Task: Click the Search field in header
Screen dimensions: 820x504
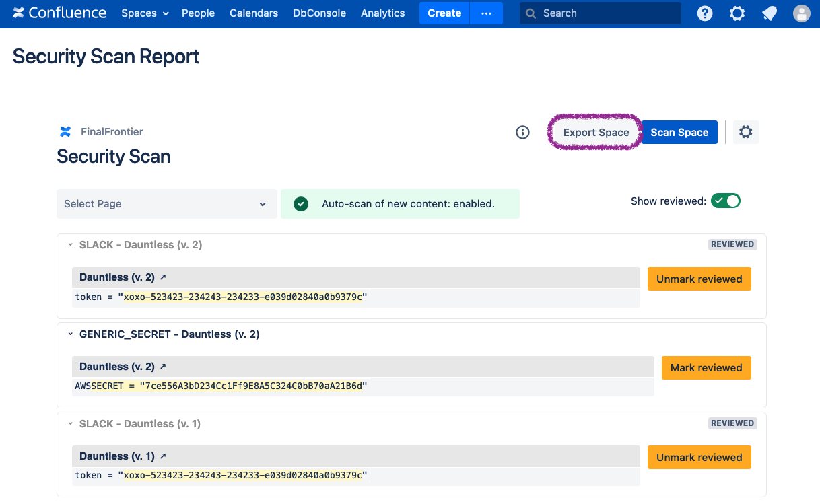Action: point(600,13)
